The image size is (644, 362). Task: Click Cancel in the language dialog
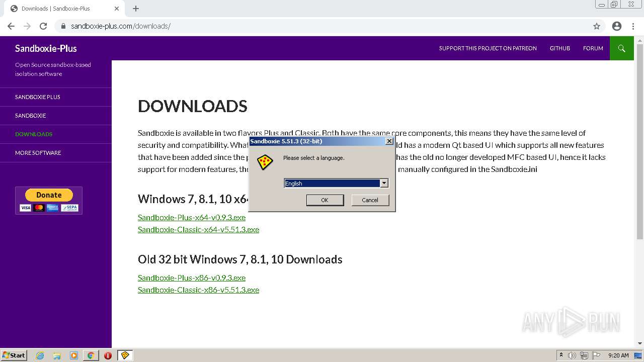point(370,200)
